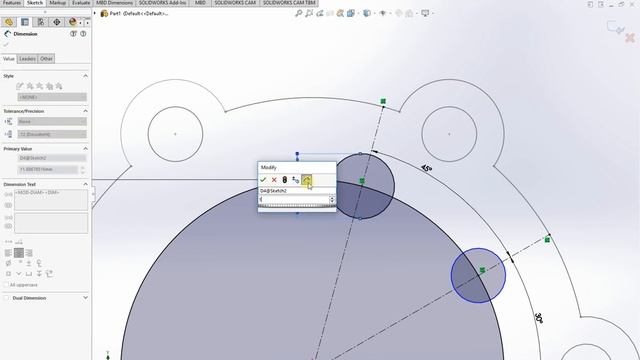Image resolution: width=640 pixels, height=360 pixels.
Task: Click the View Settings monitor icon
Action: point(425,13)
